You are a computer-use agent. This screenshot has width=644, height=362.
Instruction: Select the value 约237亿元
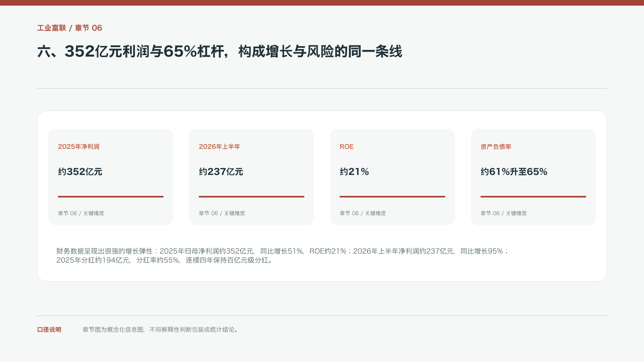pyautogui.click(x=221, y=172)
